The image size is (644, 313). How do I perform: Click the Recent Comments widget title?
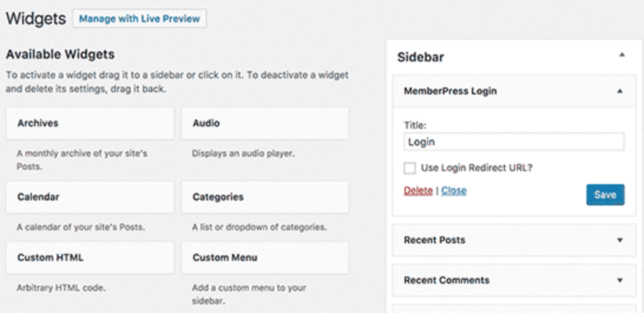click(446, 281)
